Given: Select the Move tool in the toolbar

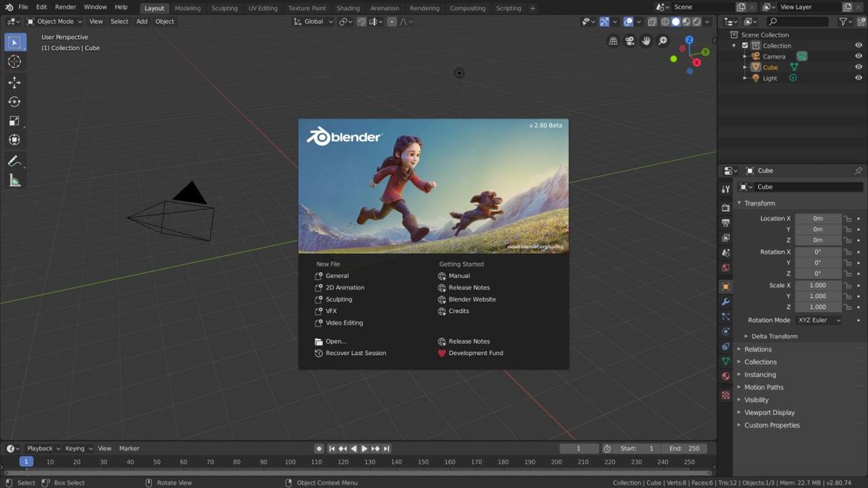Looking at the screenshot, I should (x=14, y=82).
